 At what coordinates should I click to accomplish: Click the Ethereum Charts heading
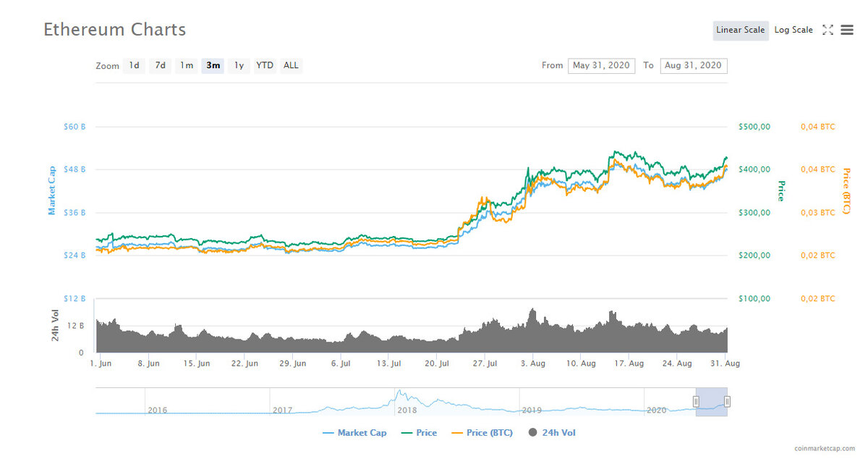point(114,30)
